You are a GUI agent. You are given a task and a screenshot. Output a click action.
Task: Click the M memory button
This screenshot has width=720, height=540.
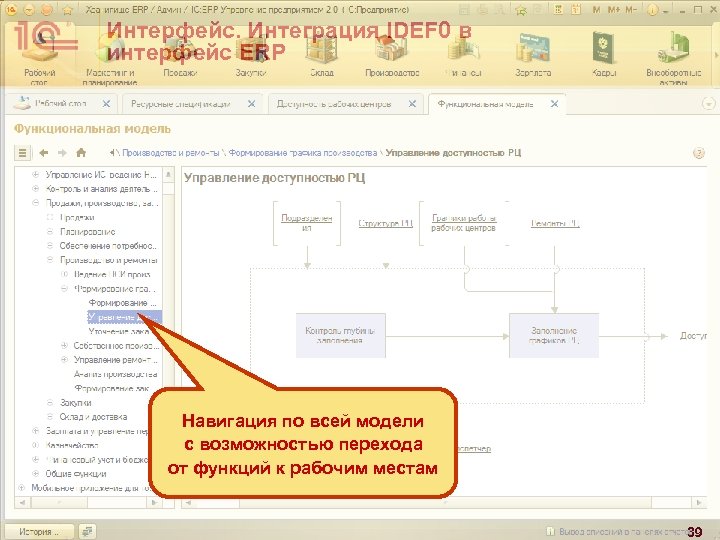(x=596, y=10)
